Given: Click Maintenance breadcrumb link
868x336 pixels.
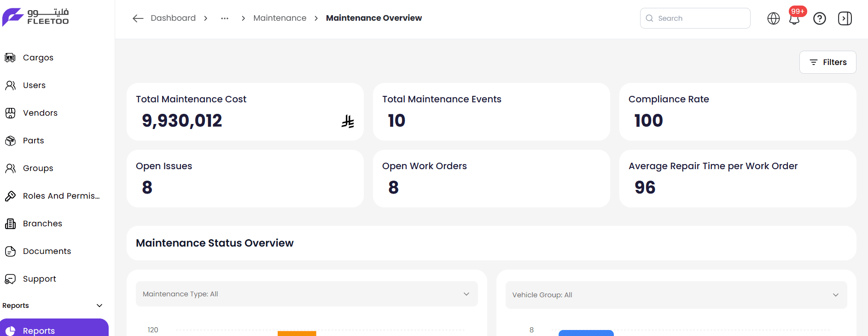Looking at the screenshot, I should pyautogui.click(x=280, y=18).
